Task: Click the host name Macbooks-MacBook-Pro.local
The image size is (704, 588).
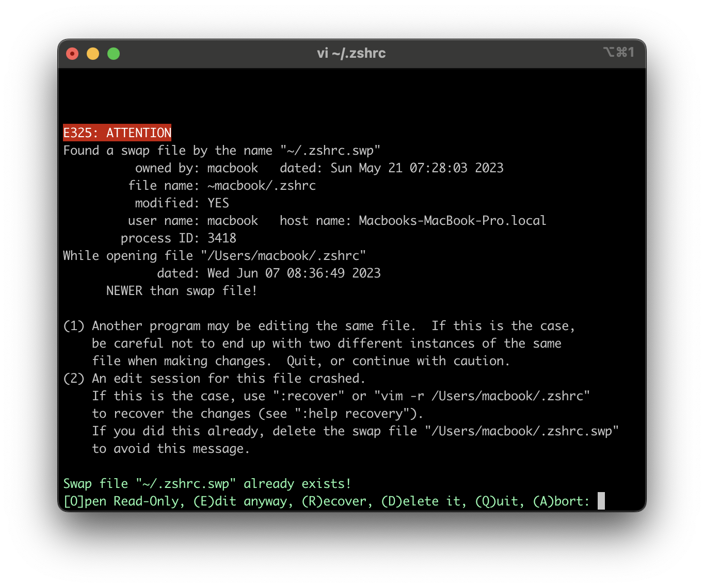Action: [453, 220]
